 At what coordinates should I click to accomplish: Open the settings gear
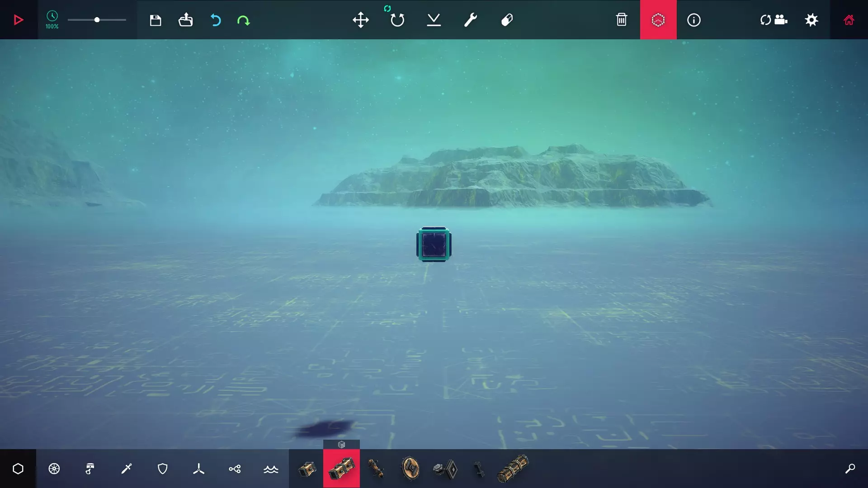click(x=811, y=20)
